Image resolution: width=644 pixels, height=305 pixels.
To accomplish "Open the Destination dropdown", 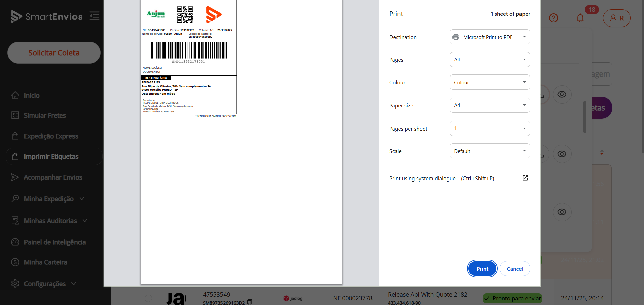I will coord(490,37).
